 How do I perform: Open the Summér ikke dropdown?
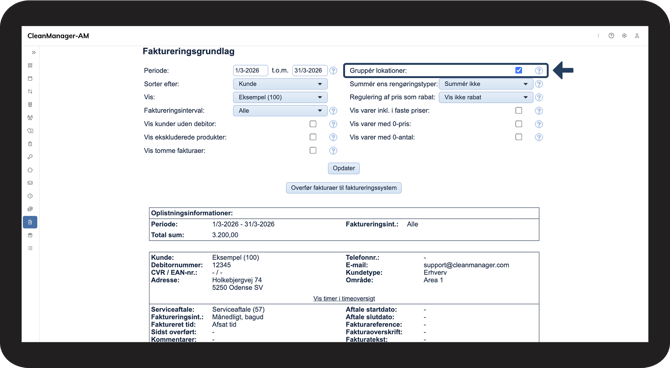click(x=486, y=84)
